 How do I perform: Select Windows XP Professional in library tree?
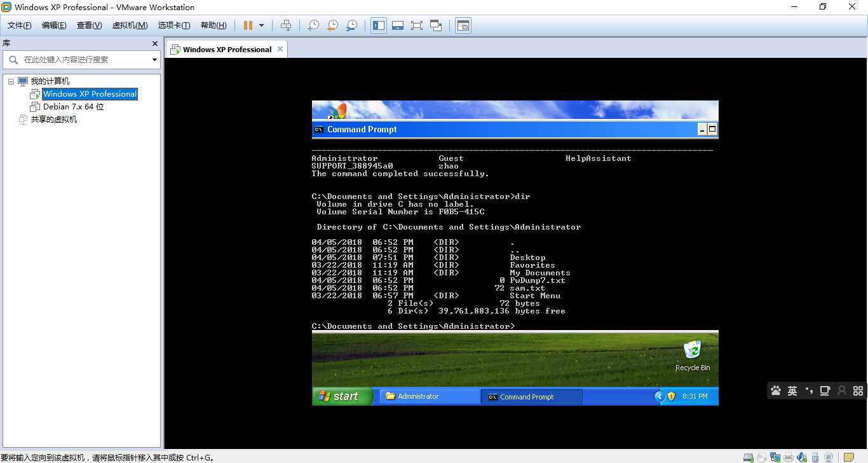pos(90,94)
